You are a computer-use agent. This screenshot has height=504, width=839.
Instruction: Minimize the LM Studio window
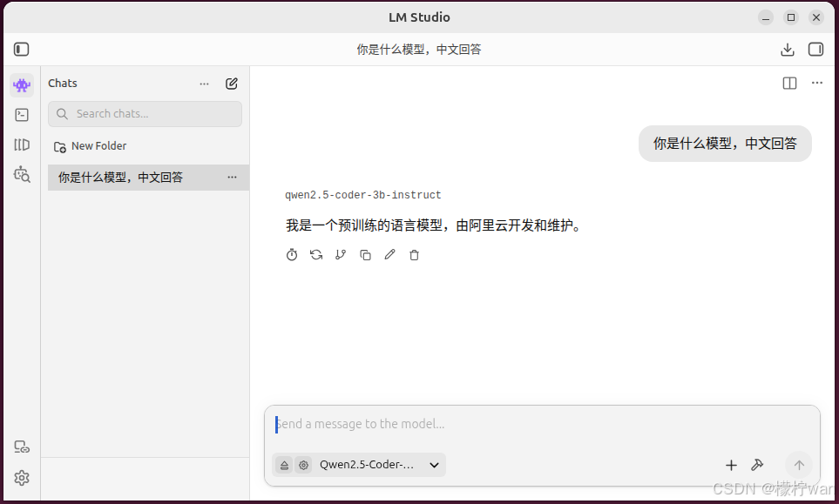(x=766, y=17)
